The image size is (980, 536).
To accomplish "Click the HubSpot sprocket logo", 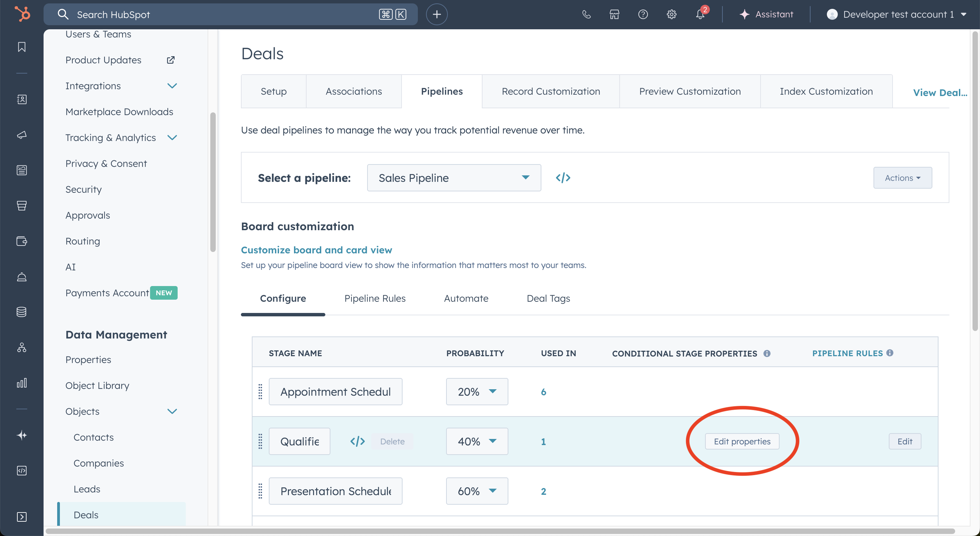I will click(22, 14).
